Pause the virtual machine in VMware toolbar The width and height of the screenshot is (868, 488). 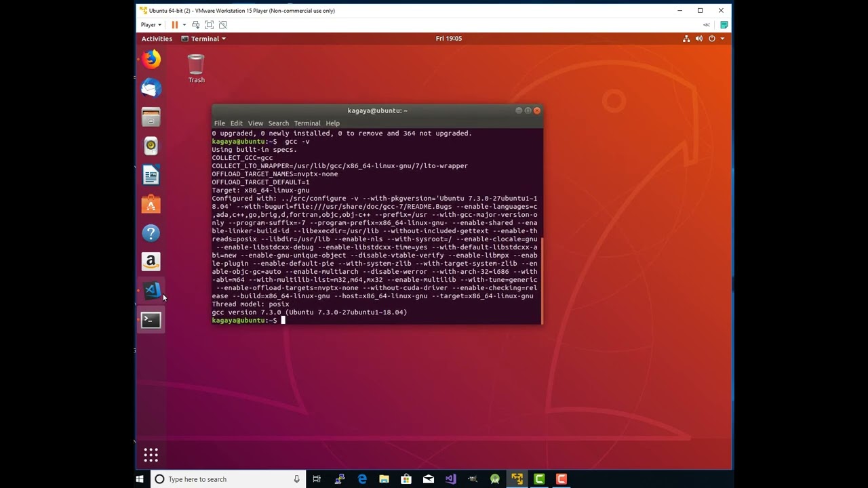[175, 25]
